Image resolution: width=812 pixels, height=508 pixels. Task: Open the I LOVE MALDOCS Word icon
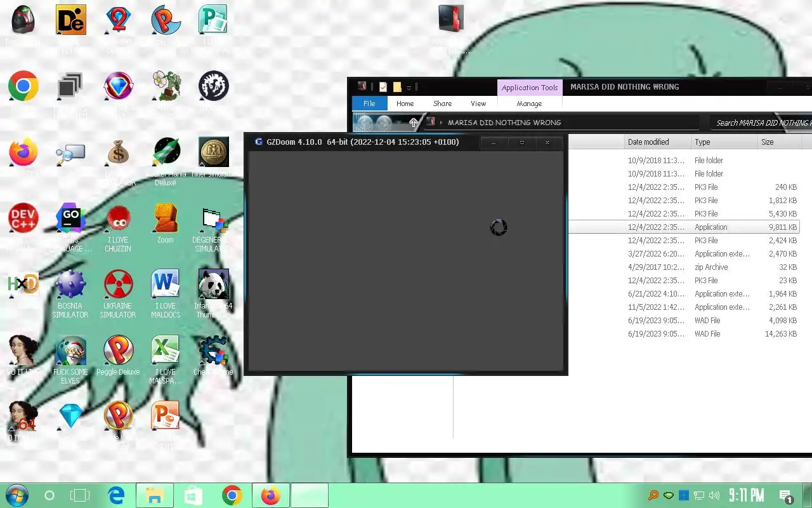click(166, 284)
